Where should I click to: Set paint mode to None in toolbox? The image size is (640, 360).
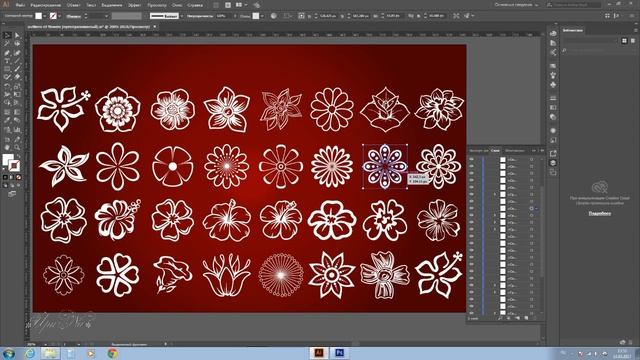(18, 178)
